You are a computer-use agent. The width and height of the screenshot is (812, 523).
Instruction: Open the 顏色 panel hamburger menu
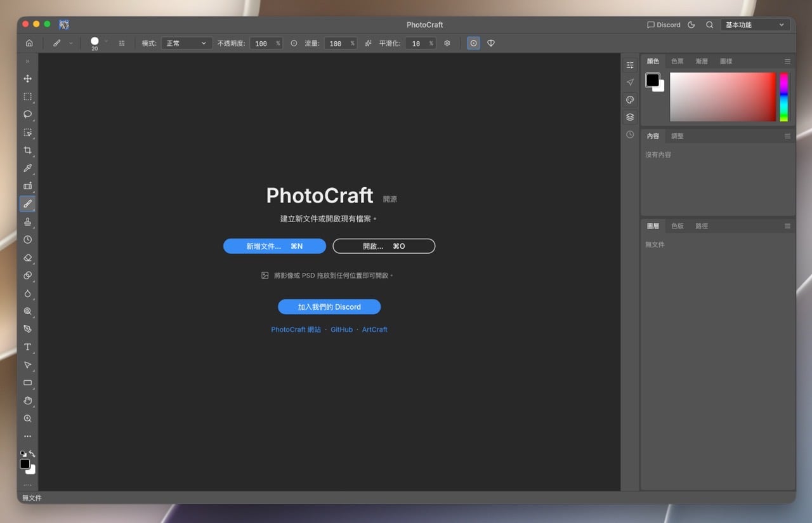[x=787, y=62]
